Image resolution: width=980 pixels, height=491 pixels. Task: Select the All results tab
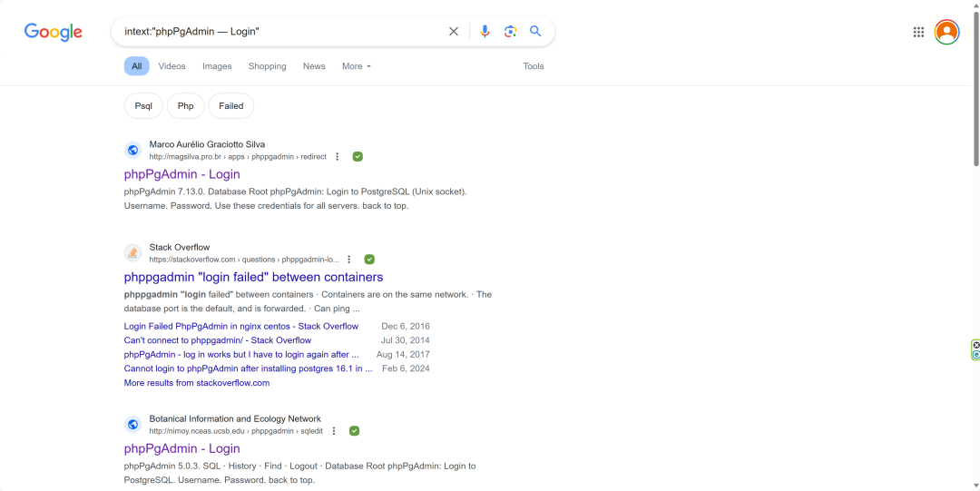coord(136,66)
